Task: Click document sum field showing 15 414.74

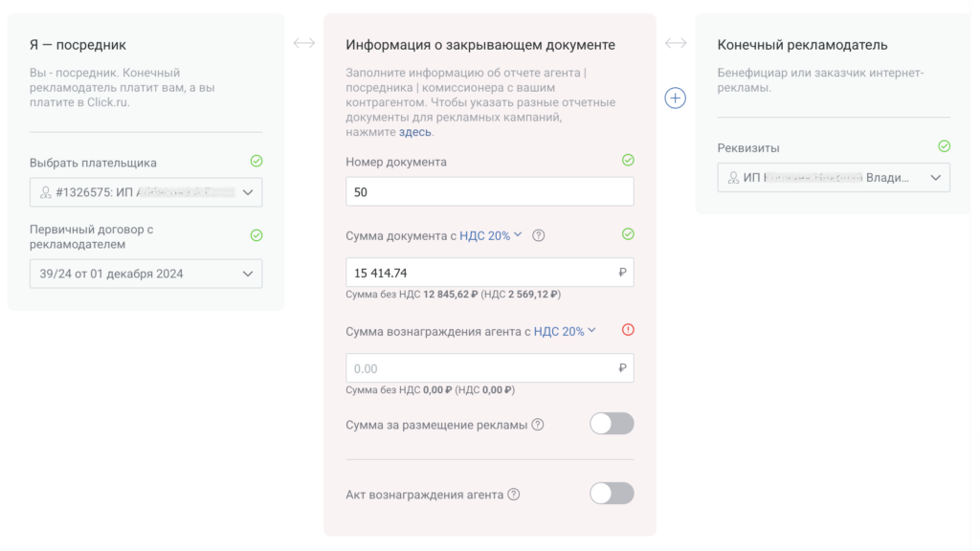Action: tap(489, 273)
